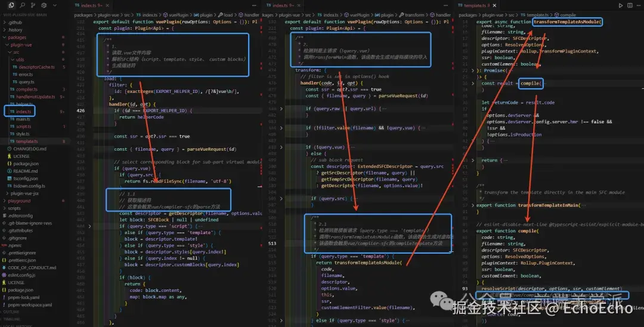Open tsdown.config.ts in the explorer
644x327 pixels.
pyautogui.click(x=29, y=186)
